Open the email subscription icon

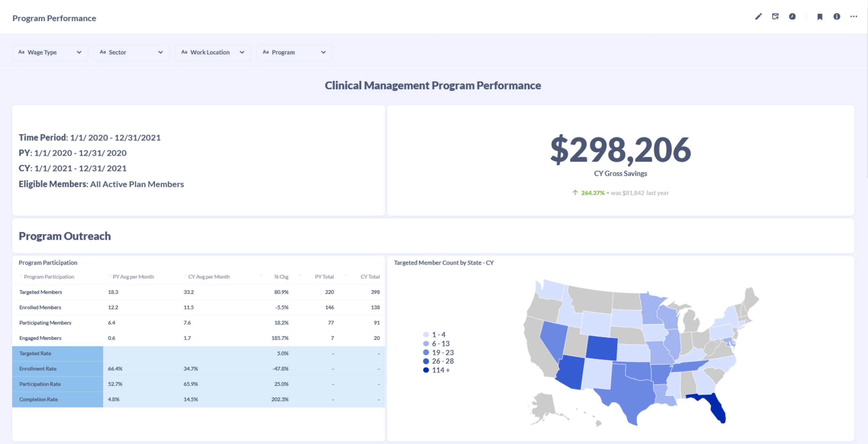click(775, 17)
